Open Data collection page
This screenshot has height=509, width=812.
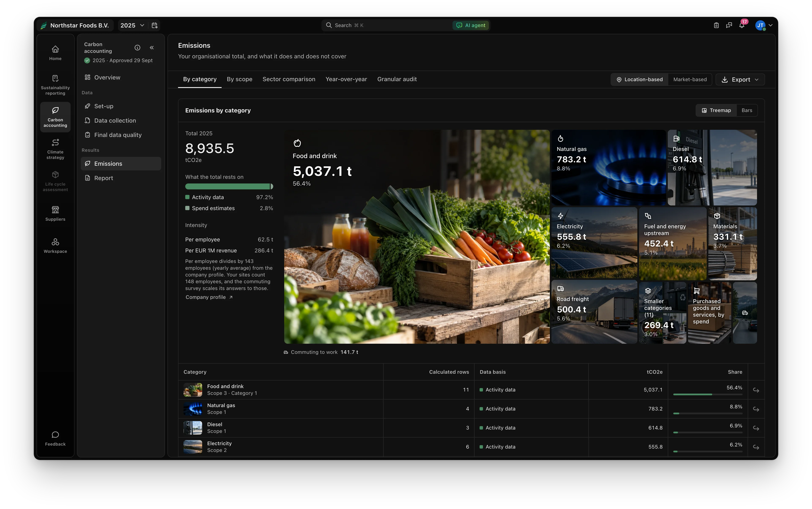coord(121,120)
